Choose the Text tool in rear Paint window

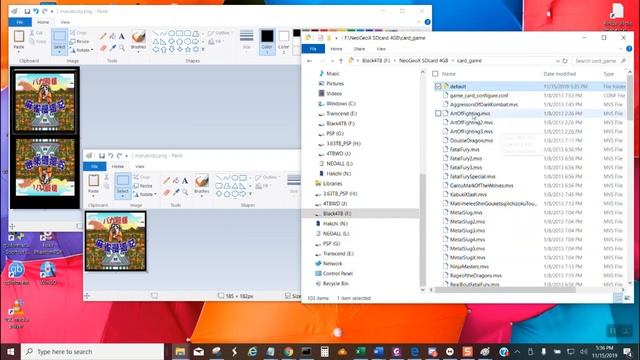tap(122, 37)
